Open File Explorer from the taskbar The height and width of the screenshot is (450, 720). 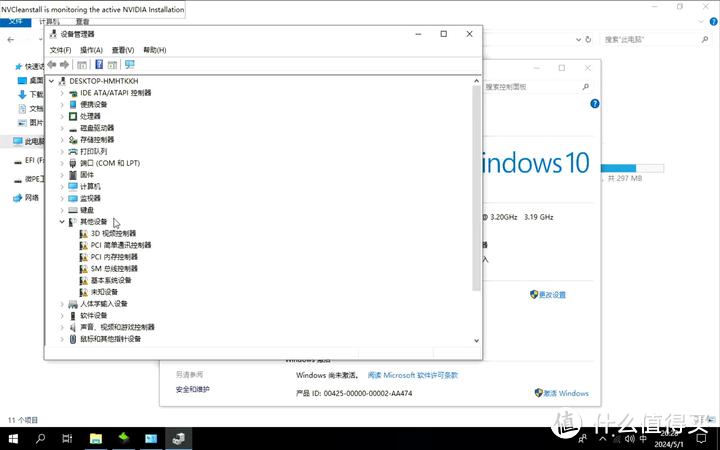(x=96, y=438)
